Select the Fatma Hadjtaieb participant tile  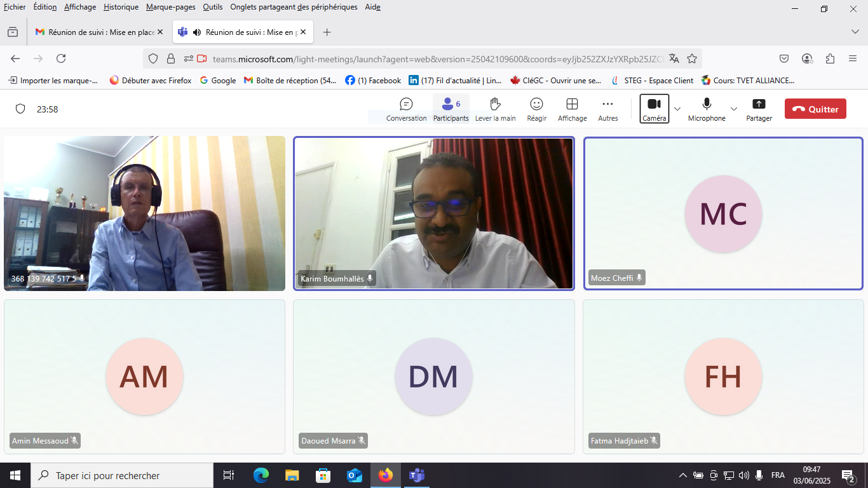point(723,377)
